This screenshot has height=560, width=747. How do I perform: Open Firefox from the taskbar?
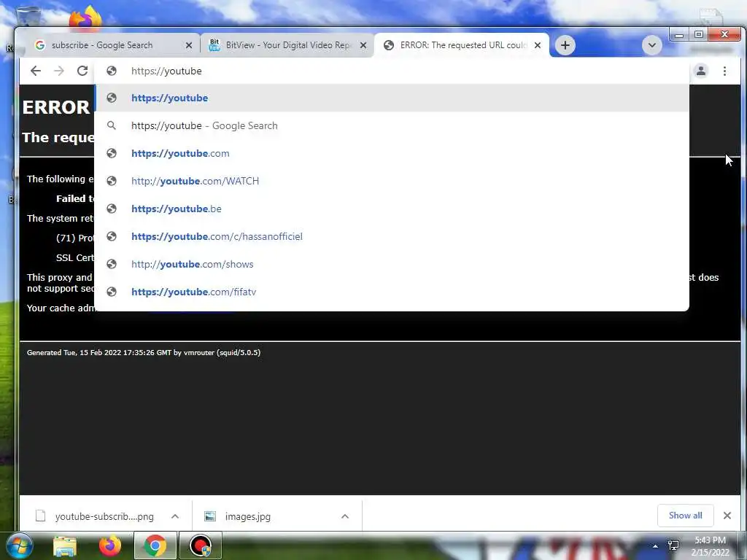coord(109,545)
